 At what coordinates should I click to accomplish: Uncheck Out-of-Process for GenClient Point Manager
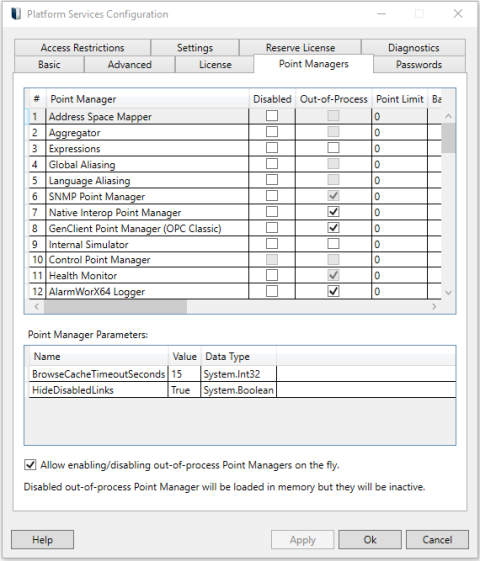(333, 228)
